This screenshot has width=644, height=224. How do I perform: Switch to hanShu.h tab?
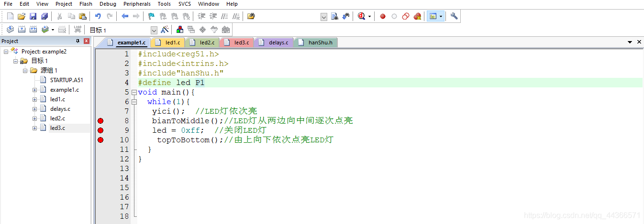(x=316, y=43)
